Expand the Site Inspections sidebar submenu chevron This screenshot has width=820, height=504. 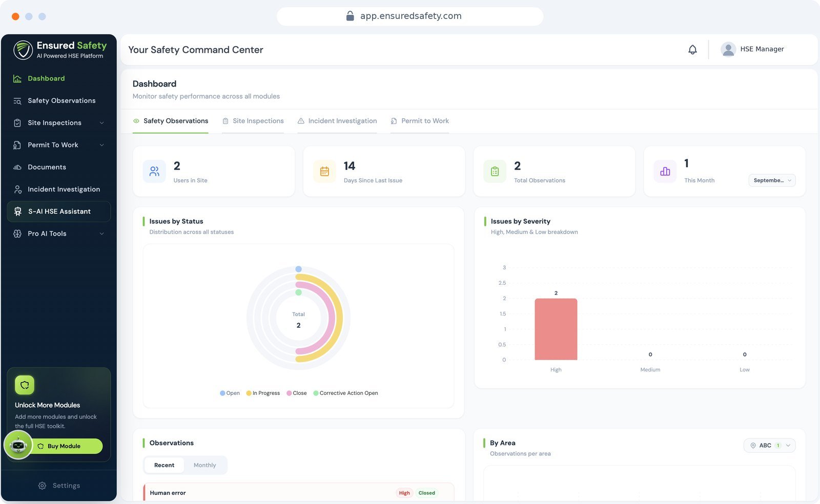pyautogui.click(x=101, y=123)
